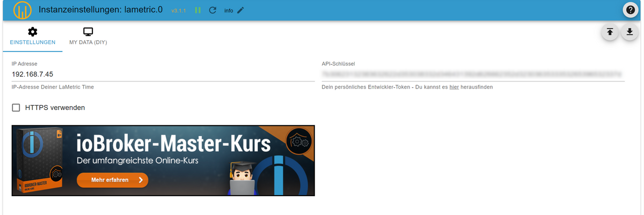644x215 pixels.
Task: Click the version number v3.1.1
Action: coord(179,11)
